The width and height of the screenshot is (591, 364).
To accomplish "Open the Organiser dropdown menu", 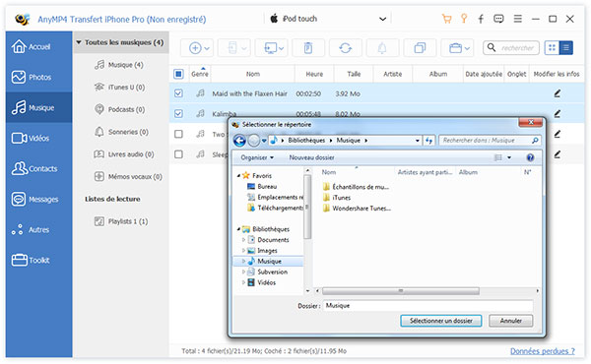I will coord(257,157).
